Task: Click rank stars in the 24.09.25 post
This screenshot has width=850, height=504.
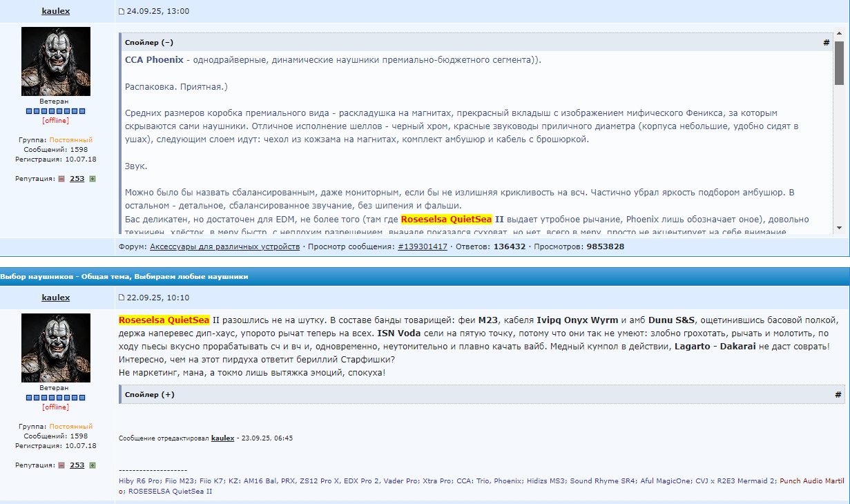Action: click(x=56, y=111)
